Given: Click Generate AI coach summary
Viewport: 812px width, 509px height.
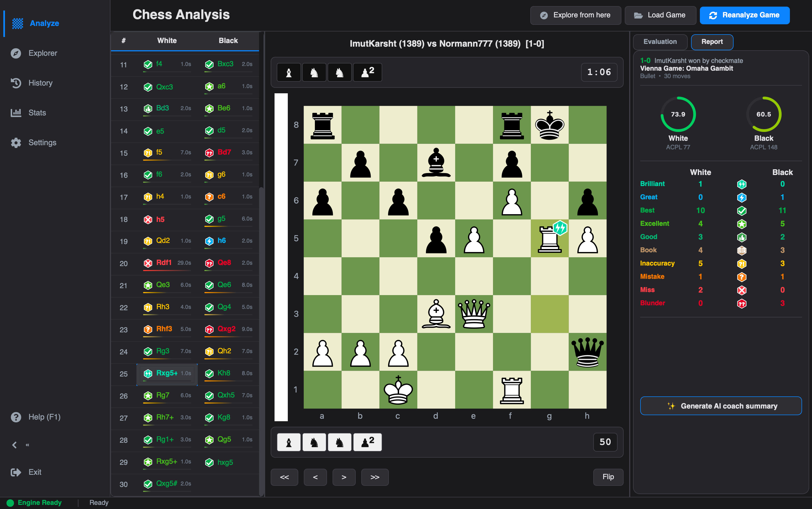Looking at the screenshot, I should 721,406.
